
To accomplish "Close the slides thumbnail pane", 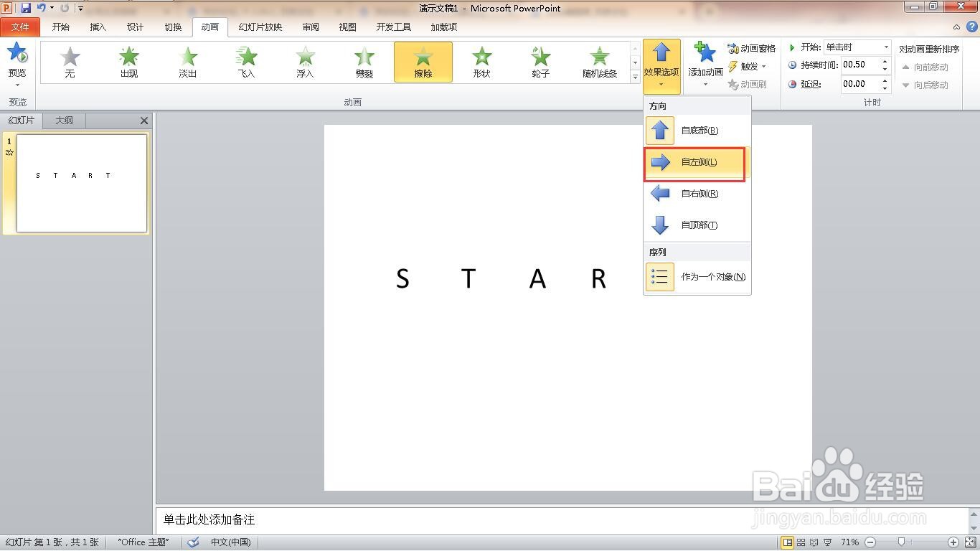I will coord(144,121).
